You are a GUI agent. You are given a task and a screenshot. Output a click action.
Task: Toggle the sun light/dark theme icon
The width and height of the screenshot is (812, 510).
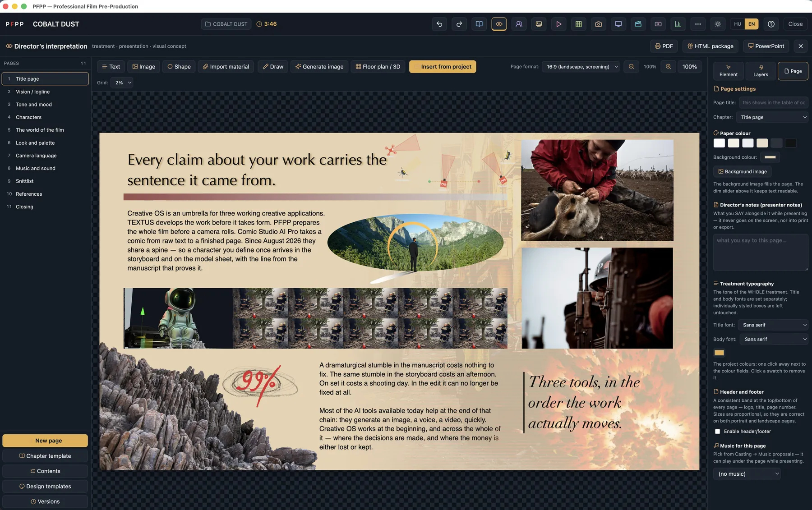point(718,24)
